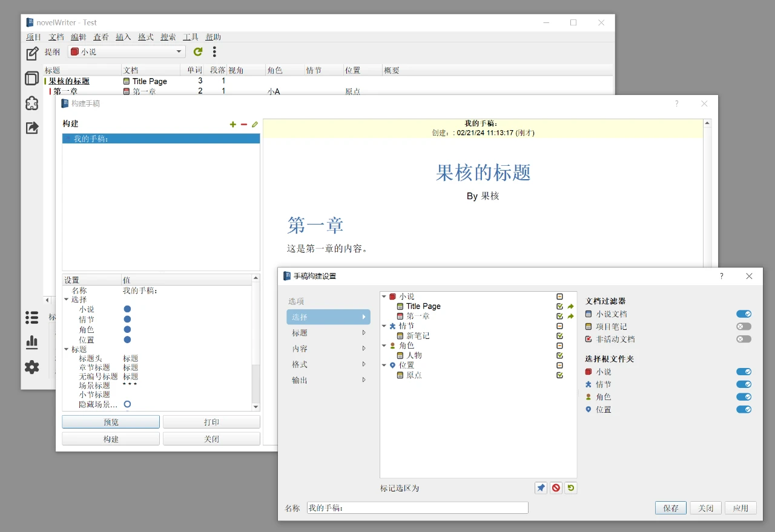Uncheck the 第一章 document checkbox
The image size is (775, 532).
click(559, 316)
